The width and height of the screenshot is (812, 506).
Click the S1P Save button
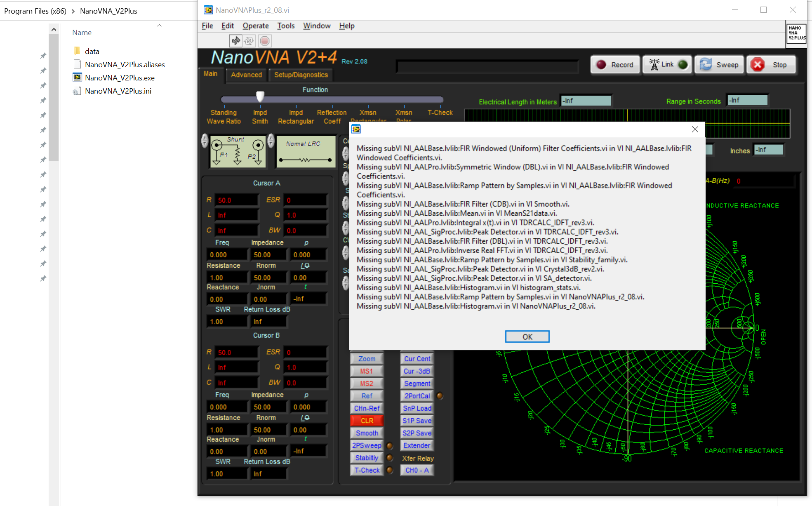click(417, 421)
